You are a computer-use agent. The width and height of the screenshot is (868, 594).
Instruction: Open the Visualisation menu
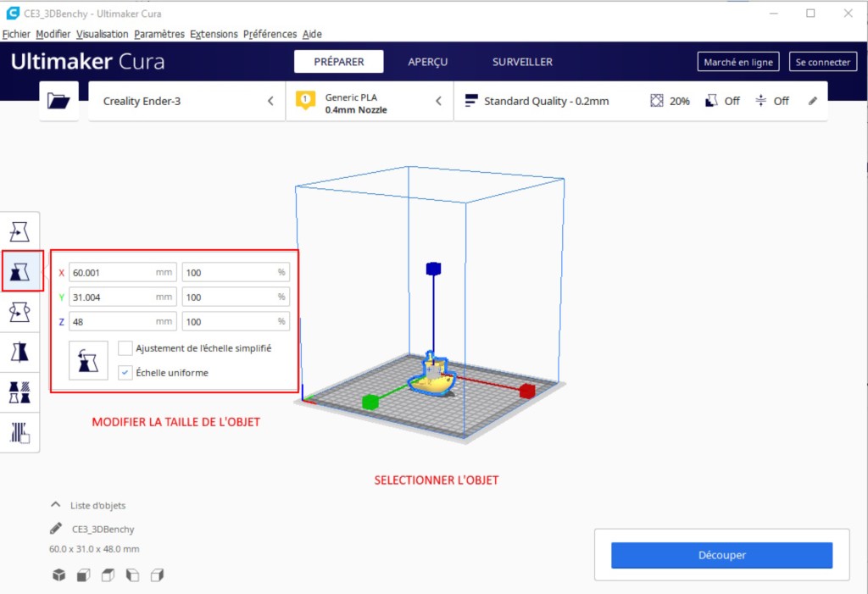(102, 34)
